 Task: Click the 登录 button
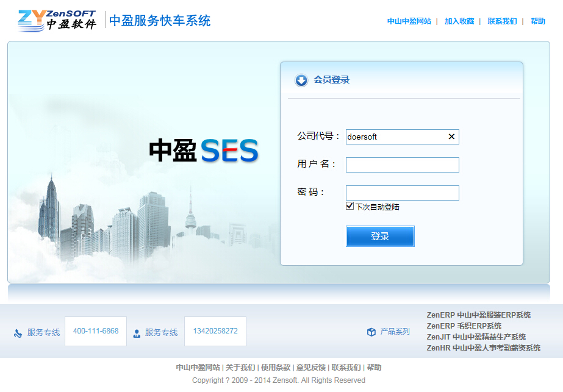(380, 236)
